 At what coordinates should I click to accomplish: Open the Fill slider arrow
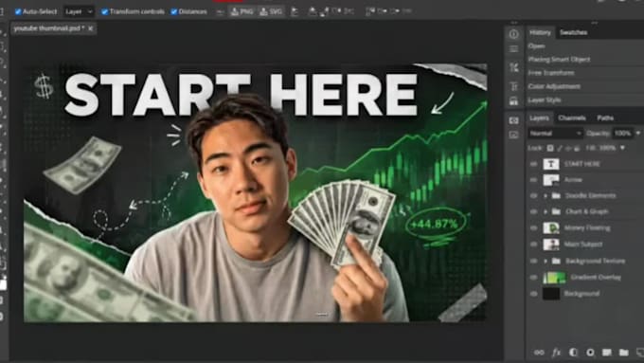[x=622, y=148]
